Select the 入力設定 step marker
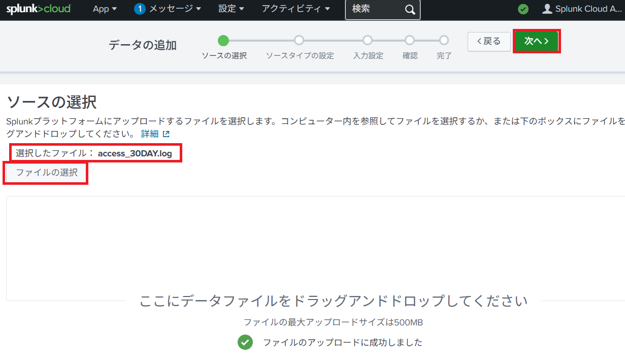 pos(368,41)
